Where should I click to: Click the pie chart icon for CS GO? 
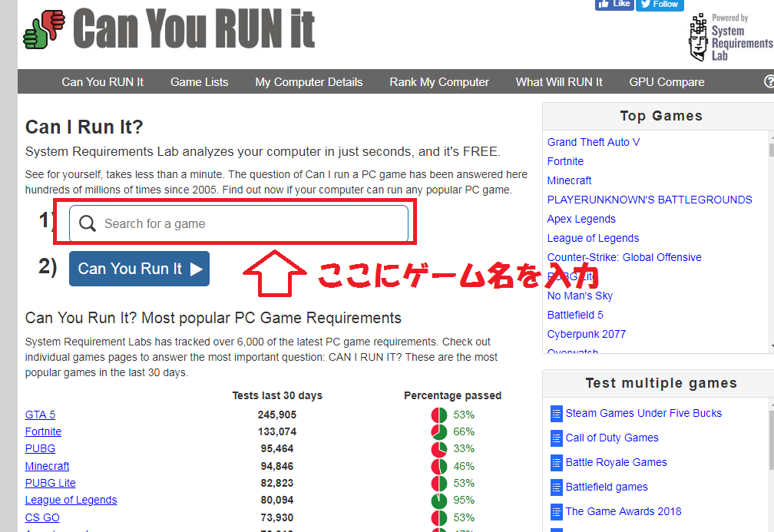(439, 517)
